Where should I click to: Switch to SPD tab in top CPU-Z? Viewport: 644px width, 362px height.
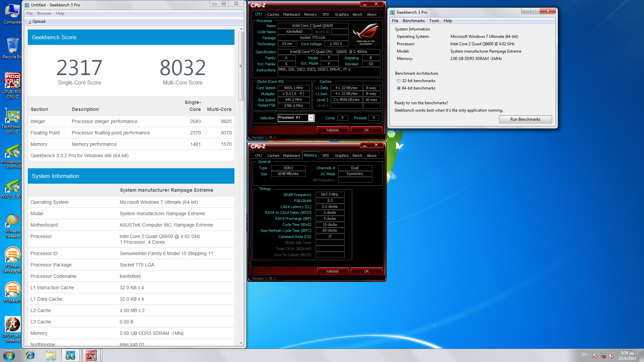pyautogui.click(x=325, y=14)
